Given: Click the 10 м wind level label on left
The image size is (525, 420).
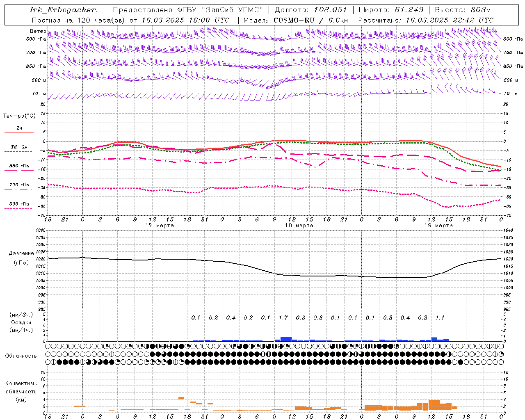Looking at the screenshot, I should tap(39, 94).
